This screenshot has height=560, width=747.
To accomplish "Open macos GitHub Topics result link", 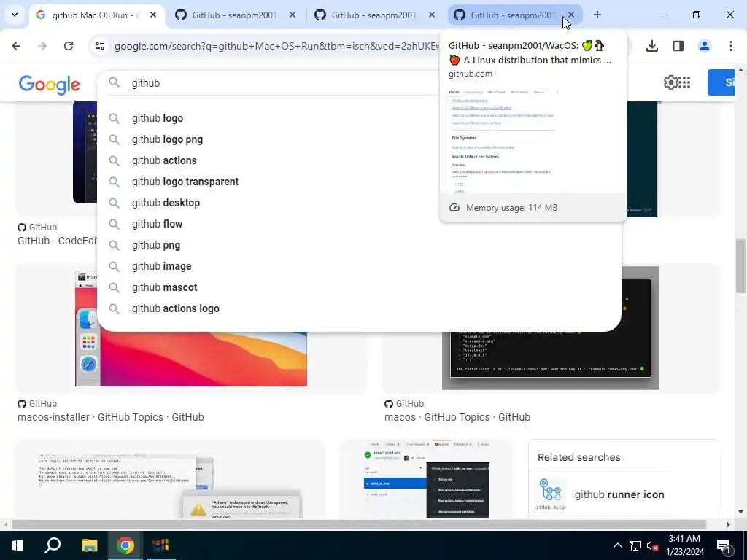I will pyautogui.click(x=457, y=417).
